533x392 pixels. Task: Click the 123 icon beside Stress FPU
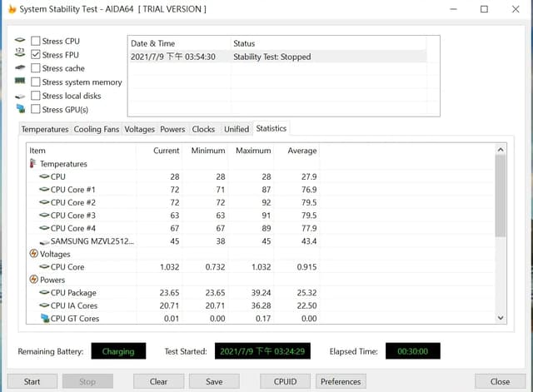[x=20, y=52]
